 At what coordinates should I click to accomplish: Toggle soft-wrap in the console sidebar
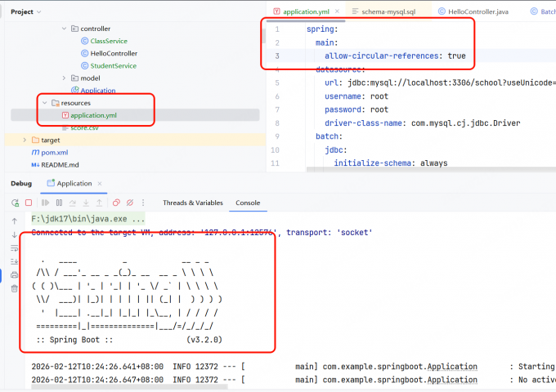tap(14, 248)
